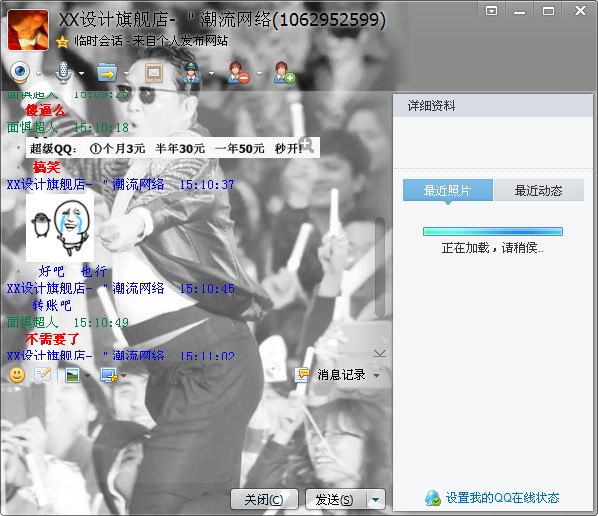Open the block contact dropdown arrow

point(259,73)
